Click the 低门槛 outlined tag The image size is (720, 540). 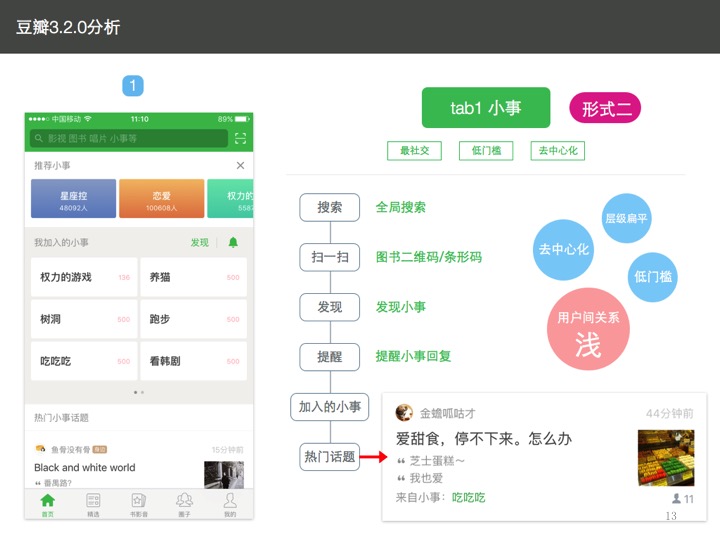[x=486, y=151]
